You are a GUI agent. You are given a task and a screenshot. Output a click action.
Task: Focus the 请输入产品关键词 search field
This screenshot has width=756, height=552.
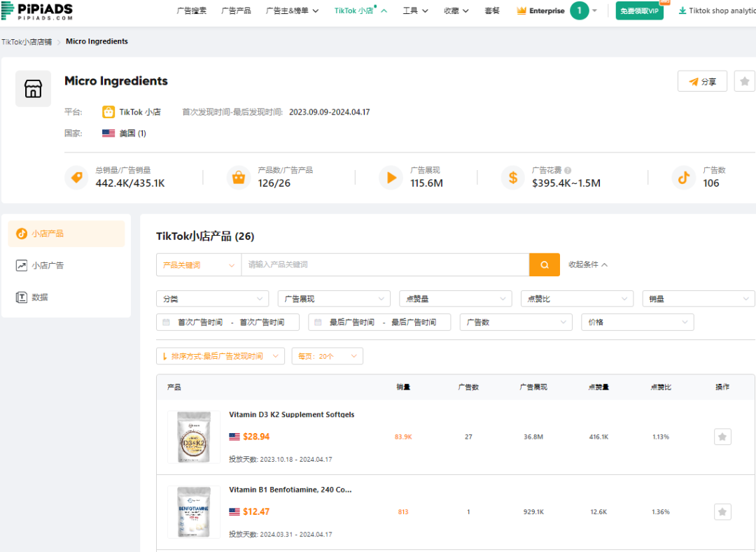[x=385, y=264]
